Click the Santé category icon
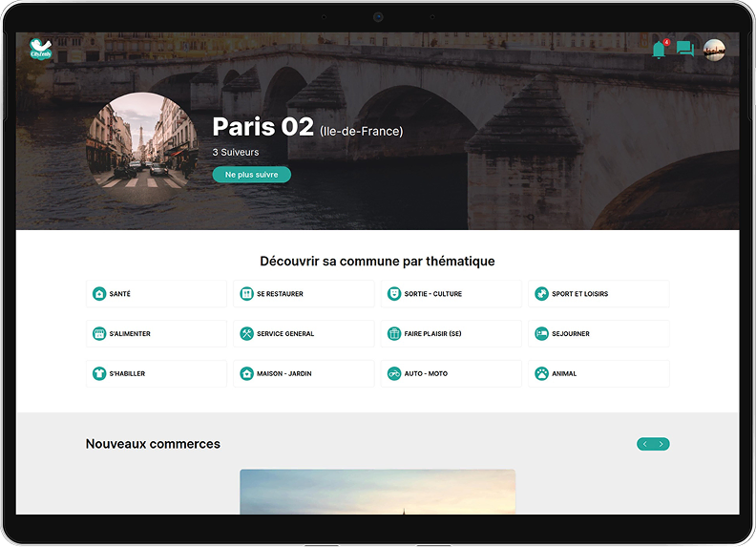This screenshot has width=756, height=547. (99, 294)
